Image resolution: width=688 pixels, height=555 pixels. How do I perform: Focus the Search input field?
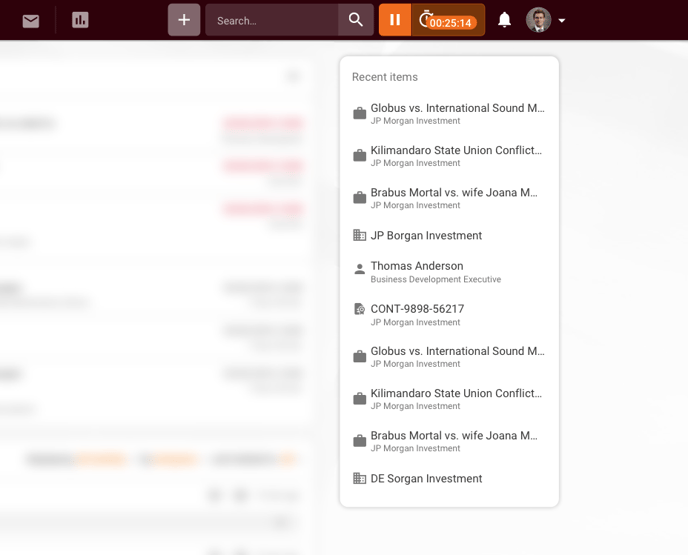[x=272, y=20]
